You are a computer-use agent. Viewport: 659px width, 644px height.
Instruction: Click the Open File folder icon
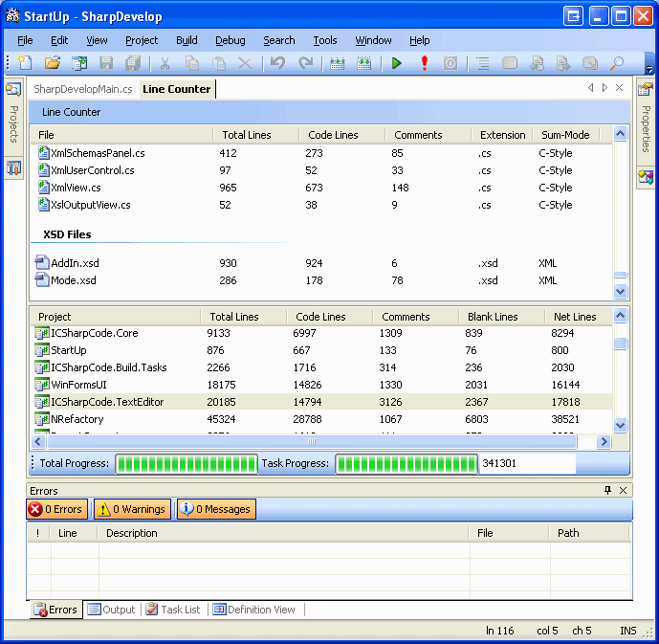pyautogui.click(x=53, y=63)
